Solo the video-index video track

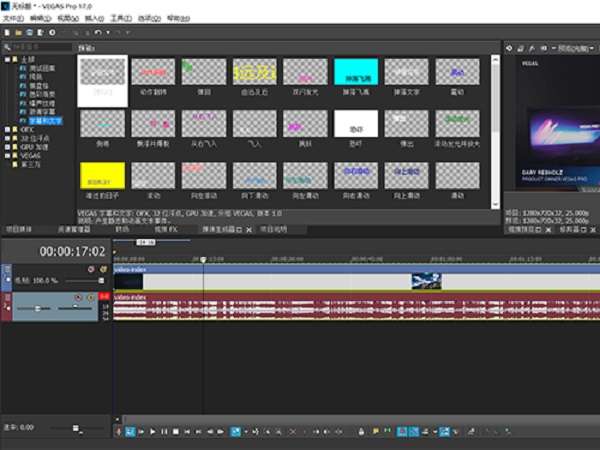point(103,269)
